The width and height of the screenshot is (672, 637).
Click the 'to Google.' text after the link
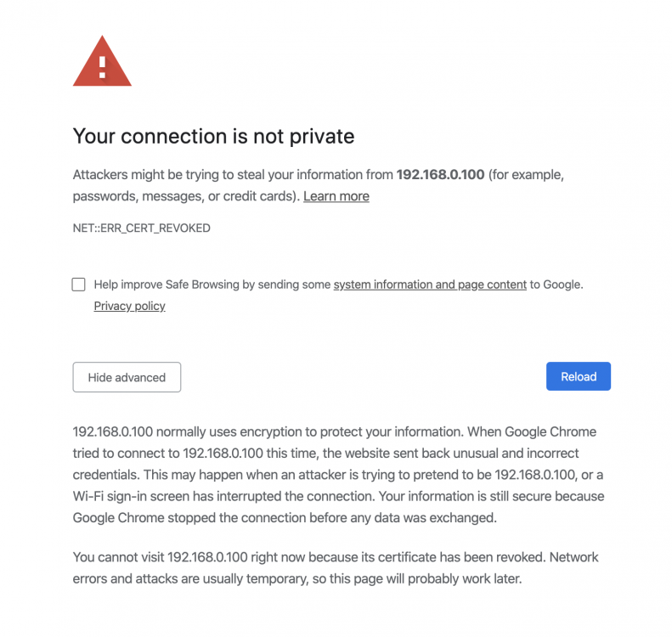click(x=556, y=285)
